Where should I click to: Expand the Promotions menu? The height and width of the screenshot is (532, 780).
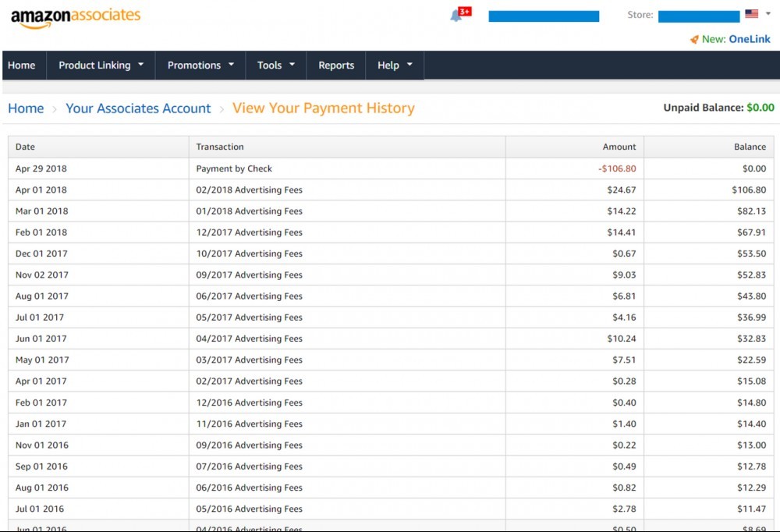(200, 66)
